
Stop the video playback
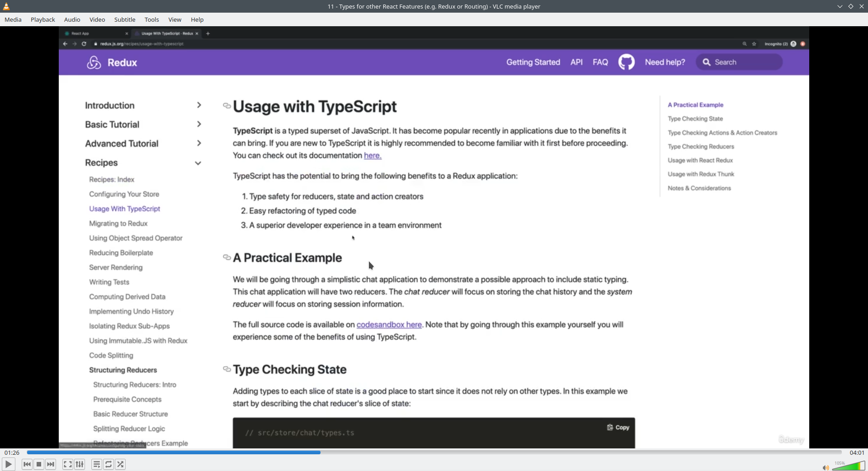pyautogui.click(x=39, y=464)
